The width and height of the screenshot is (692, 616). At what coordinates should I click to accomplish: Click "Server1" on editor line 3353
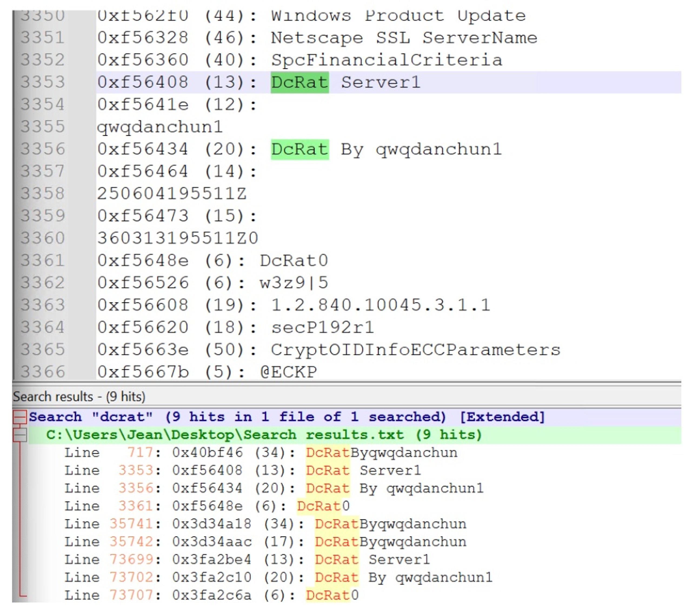(381, 82)
